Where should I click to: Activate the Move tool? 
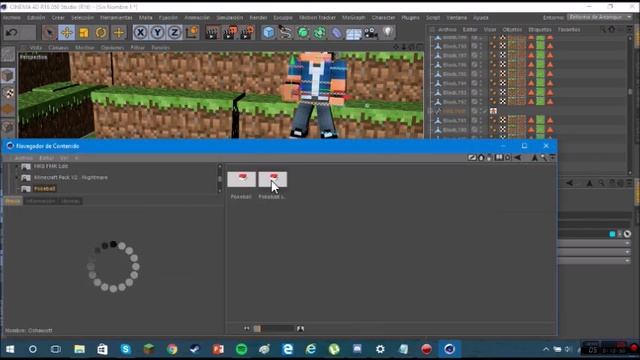67,33
